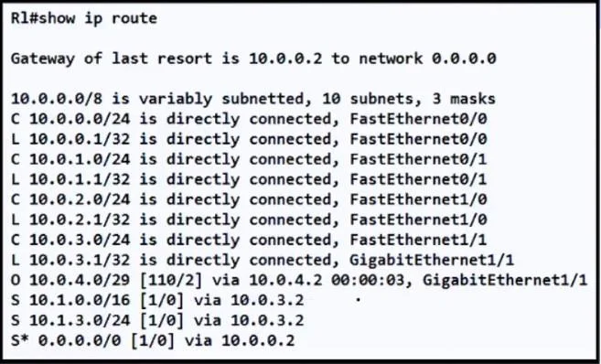
Task: Click the 10.0.0.0/8 variably subnetted line
Action: (253, 99)
